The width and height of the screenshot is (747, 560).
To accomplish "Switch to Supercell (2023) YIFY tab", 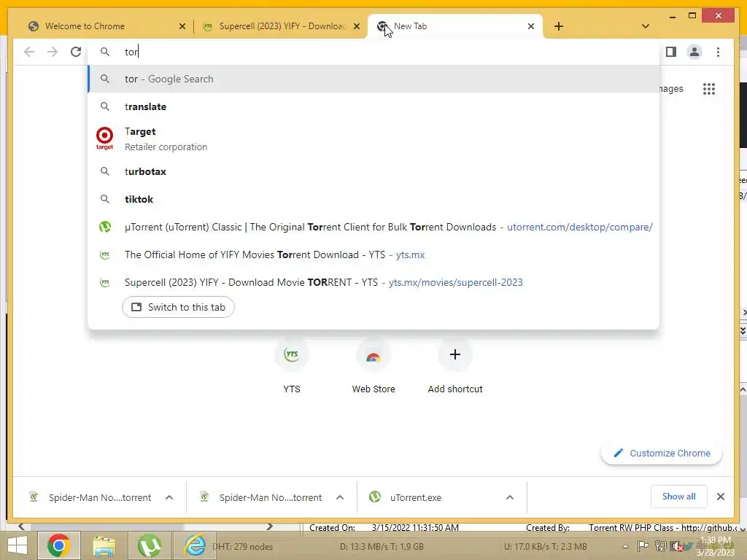I will click(281, 26).
